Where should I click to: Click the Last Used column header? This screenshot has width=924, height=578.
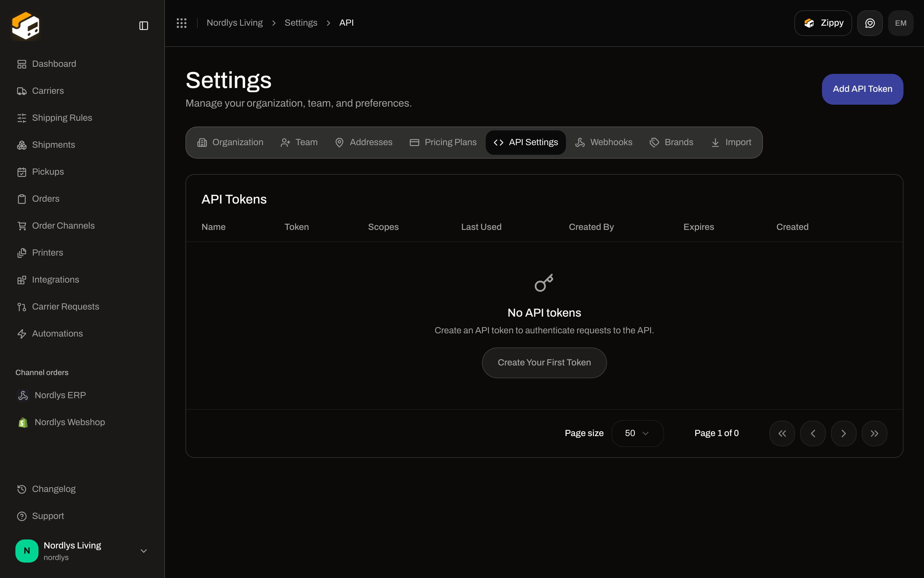tap(481, 227)
